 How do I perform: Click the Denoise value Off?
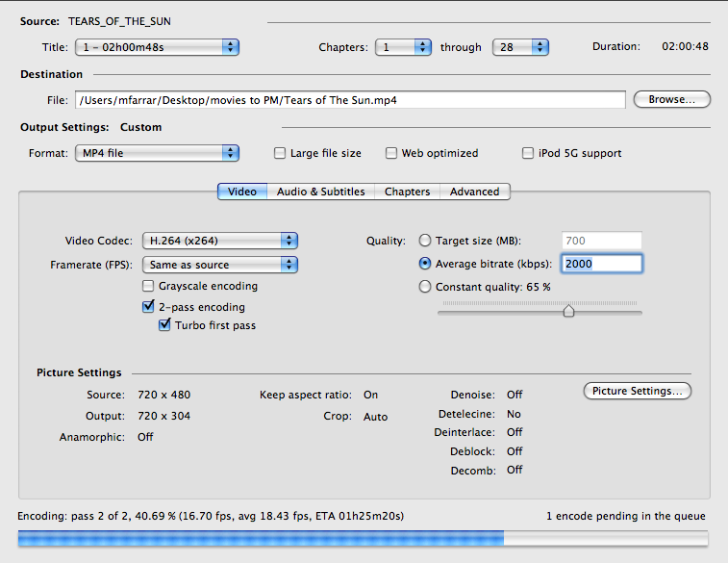coord(515,395)
